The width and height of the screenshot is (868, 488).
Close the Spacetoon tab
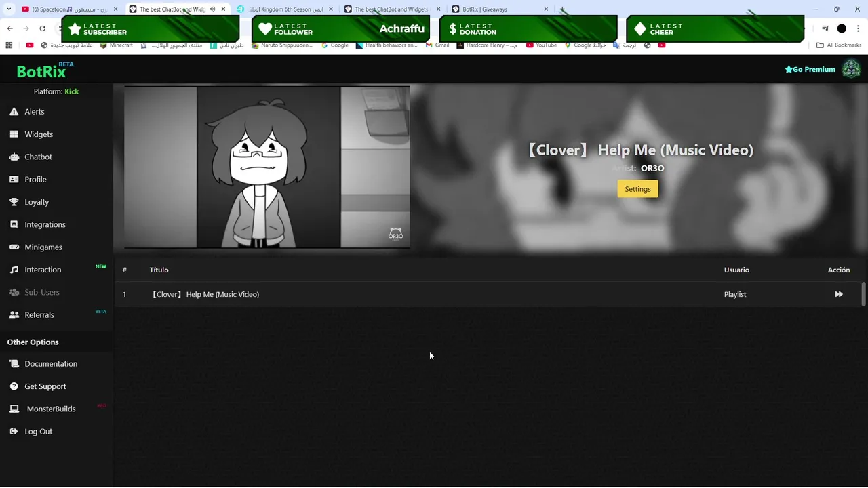(116, 9)
